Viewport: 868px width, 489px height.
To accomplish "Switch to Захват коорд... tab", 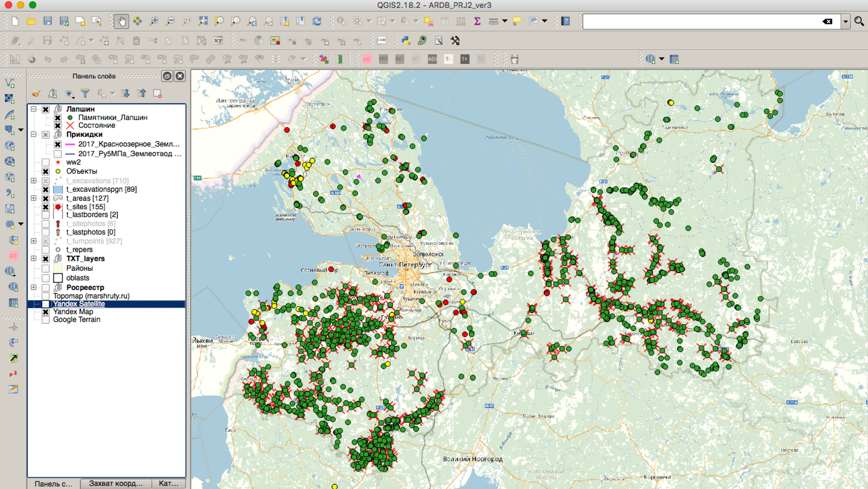I will point(116,483).
